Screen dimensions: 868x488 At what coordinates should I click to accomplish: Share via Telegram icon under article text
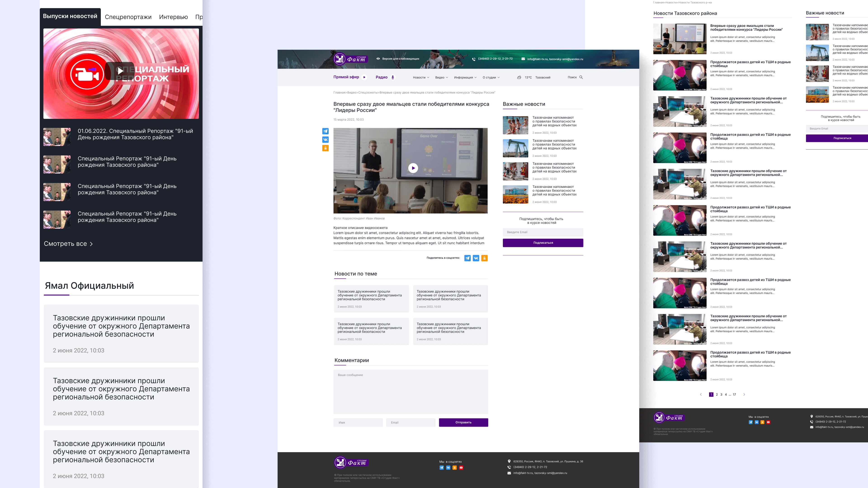(x=467, y=258)
